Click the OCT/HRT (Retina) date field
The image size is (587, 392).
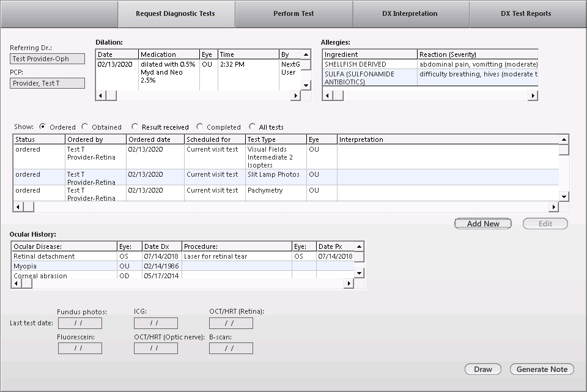pos(231,323)
